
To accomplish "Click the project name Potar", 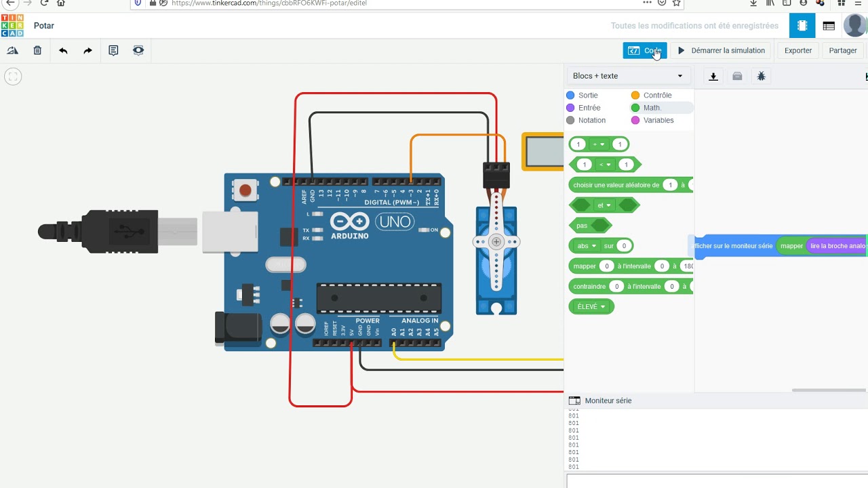I will 44,26.
